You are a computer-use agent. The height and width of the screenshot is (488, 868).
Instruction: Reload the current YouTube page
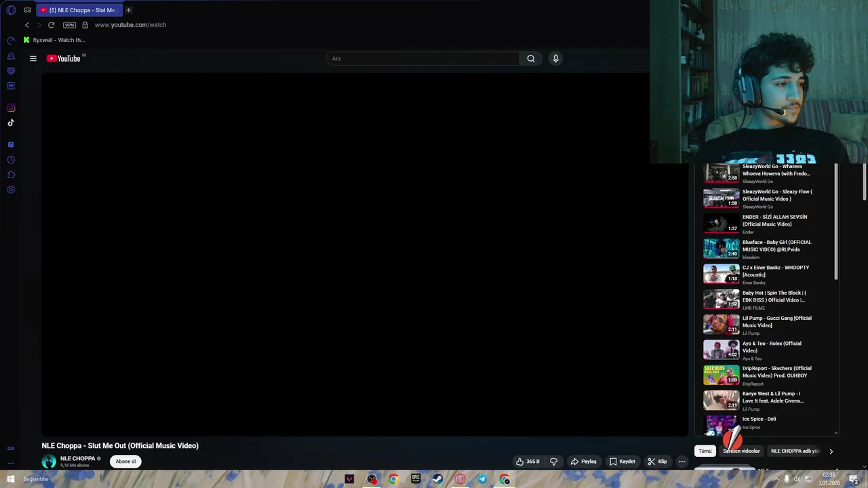51,25
